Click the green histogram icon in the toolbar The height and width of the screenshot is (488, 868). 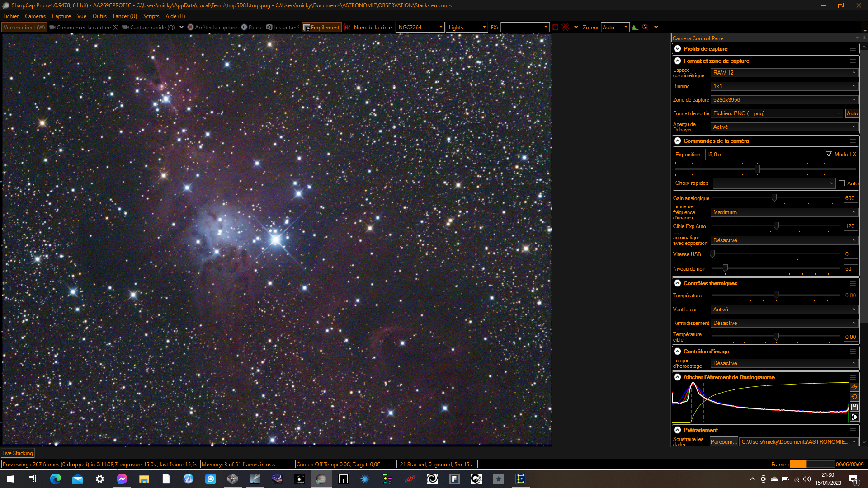click(x=635, y=28)
